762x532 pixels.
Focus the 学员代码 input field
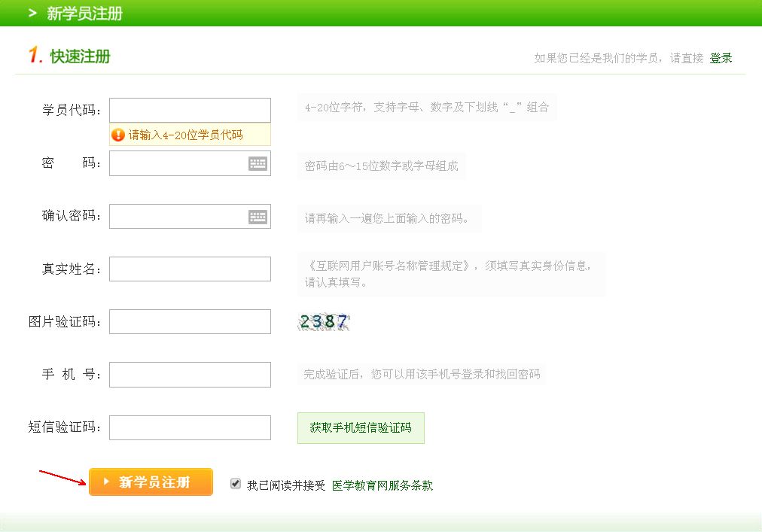tap(190, 110)
